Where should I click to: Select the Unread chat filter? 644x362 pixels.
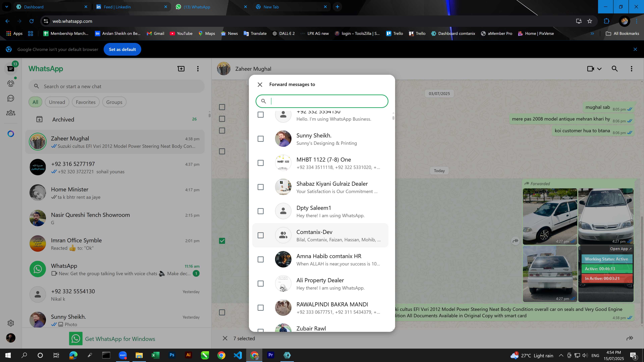(57, 102)
